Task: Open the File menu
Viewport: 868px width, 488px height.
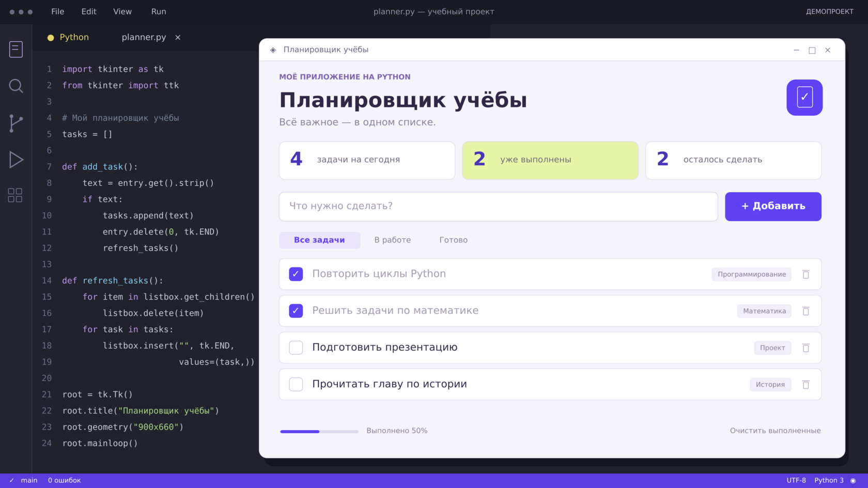Action: pos(58,11)
